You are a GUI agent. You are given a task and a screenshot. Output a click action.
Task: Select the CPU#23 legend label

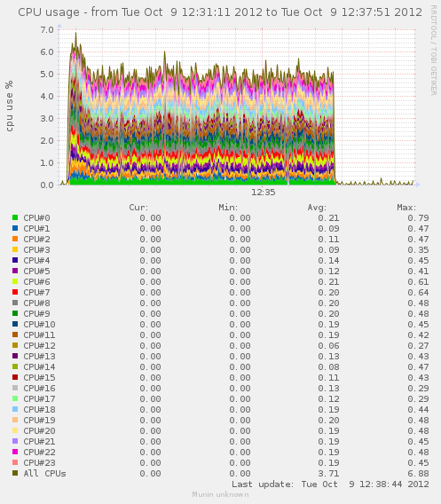point(39,463)
